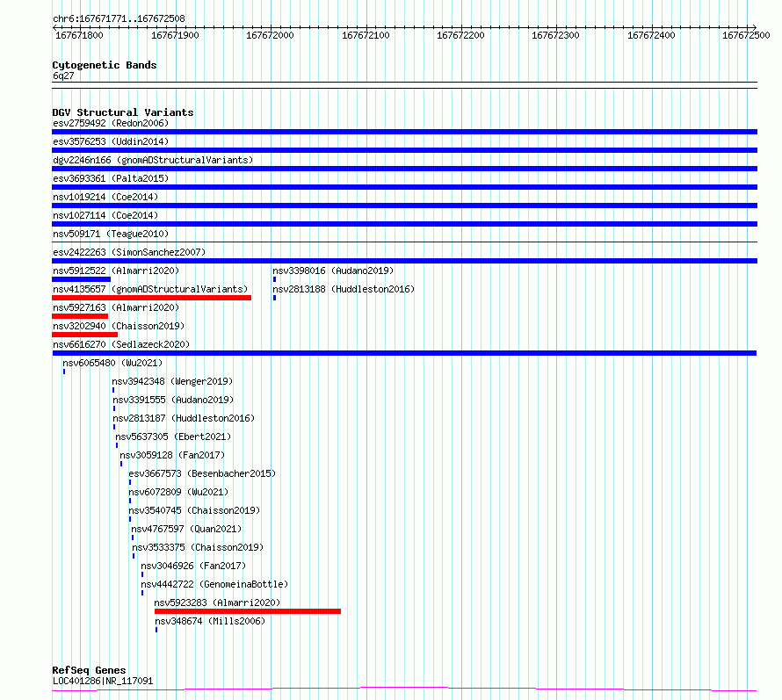The image size is (782, 700).
Task: Select the thin blue line for nsv509171
Action: click(x=404, y=242)
